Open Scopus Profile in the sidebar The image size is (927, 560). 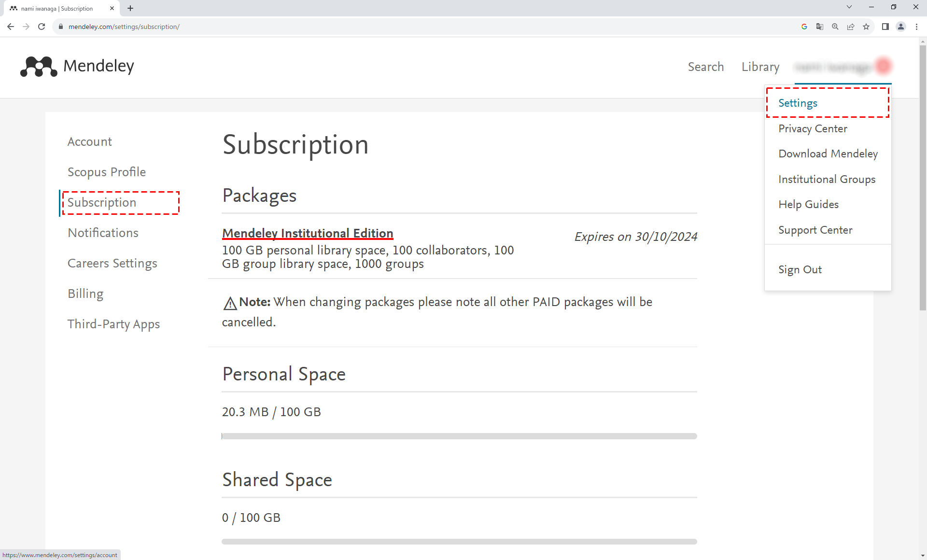click(106, 172)
